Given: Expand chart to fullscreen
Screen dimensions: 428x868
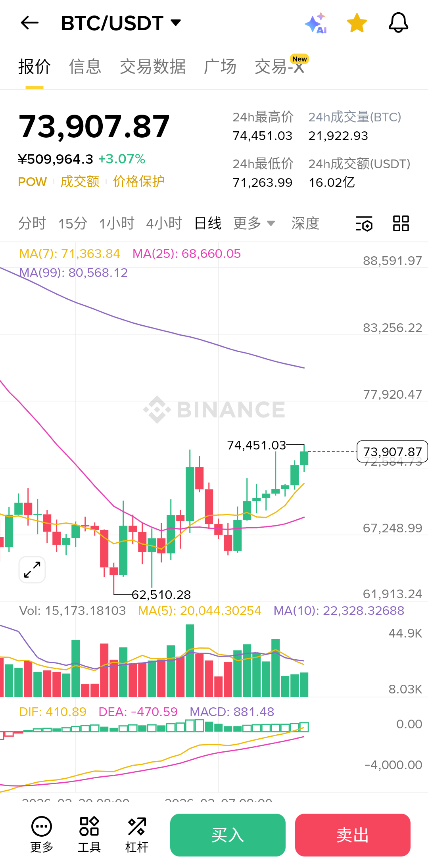Looking at the screenshot, I should click(x=32, y=570).
